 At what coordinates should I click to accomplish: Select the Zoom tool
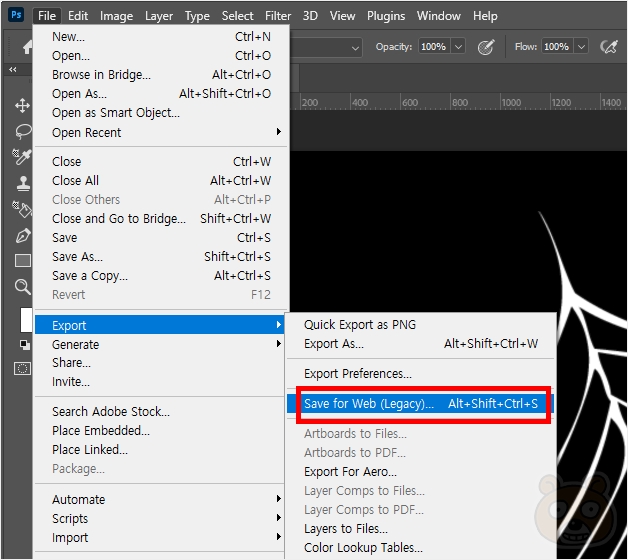(22, 287)
